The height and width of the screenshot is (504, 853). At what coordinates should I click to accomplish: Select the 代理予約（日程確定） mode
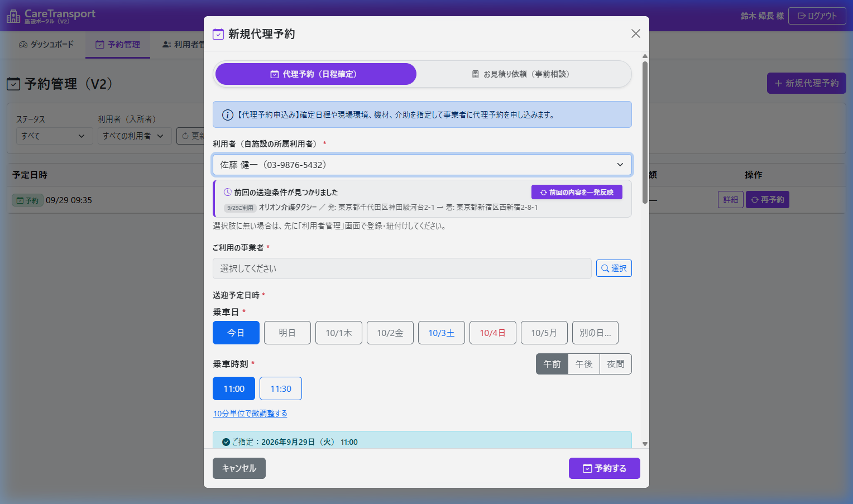[x=316, y=74]
